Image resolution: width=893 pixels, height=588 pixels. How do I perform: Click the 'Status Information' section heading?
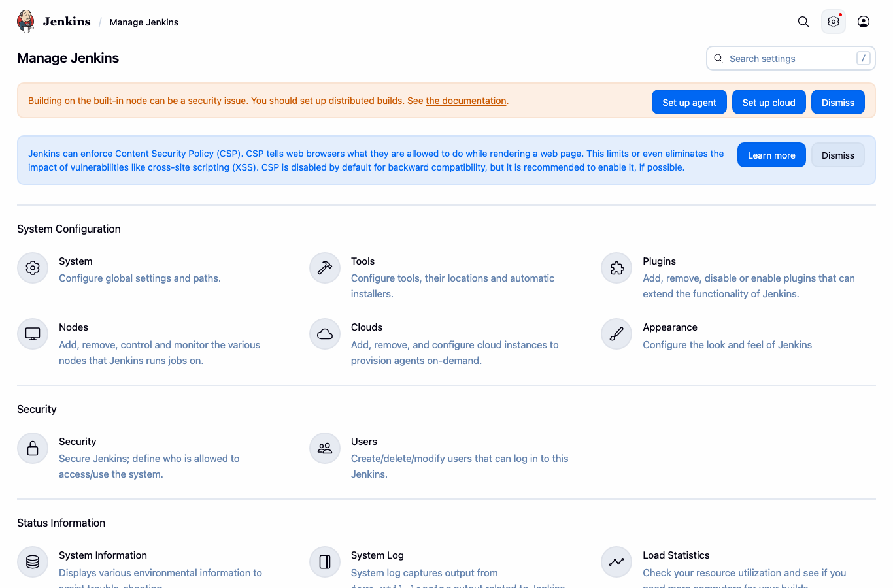click(x=61, y=523)
